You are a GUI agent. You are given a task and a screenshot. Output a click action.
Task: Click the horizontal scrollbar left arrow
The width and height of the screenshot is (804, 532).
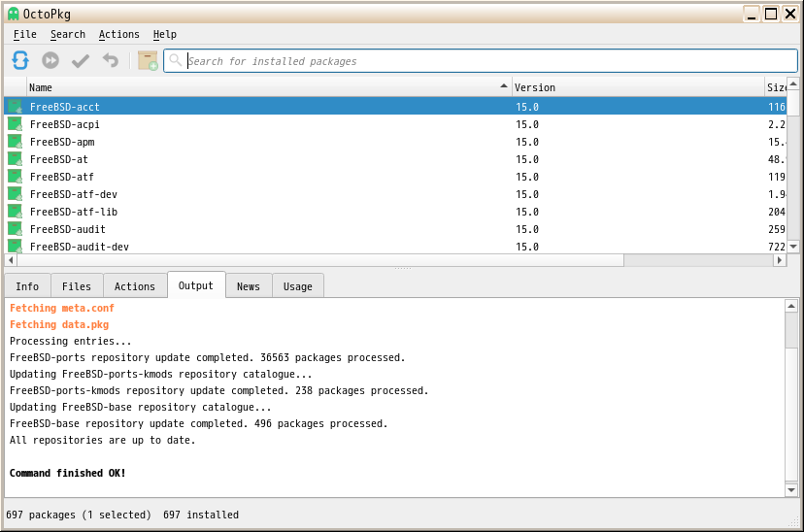[11, 260]
